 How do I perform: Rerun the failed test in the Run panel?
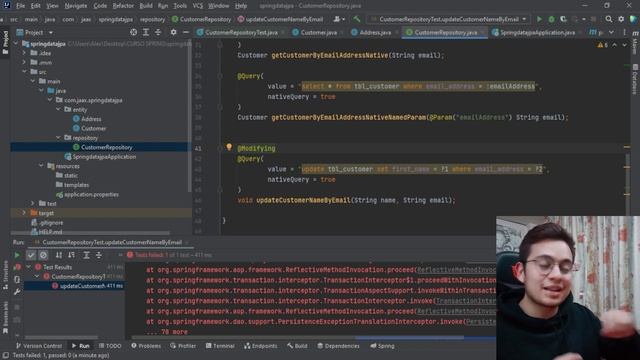(x=17, y=255)
